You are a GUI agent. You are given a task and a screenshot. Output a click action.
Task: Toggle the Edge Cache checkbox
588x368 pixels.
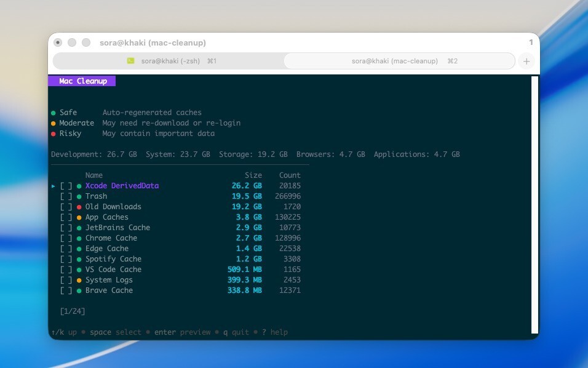pyautogui.click(x=66, y=249)
